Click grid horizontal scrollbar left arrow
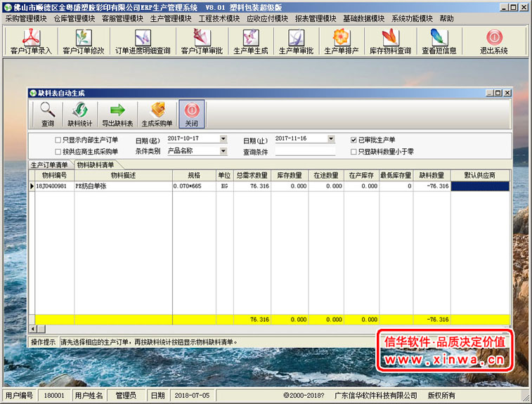The width and height of the screenshot is (532, 404). click(x=33, y=329)
